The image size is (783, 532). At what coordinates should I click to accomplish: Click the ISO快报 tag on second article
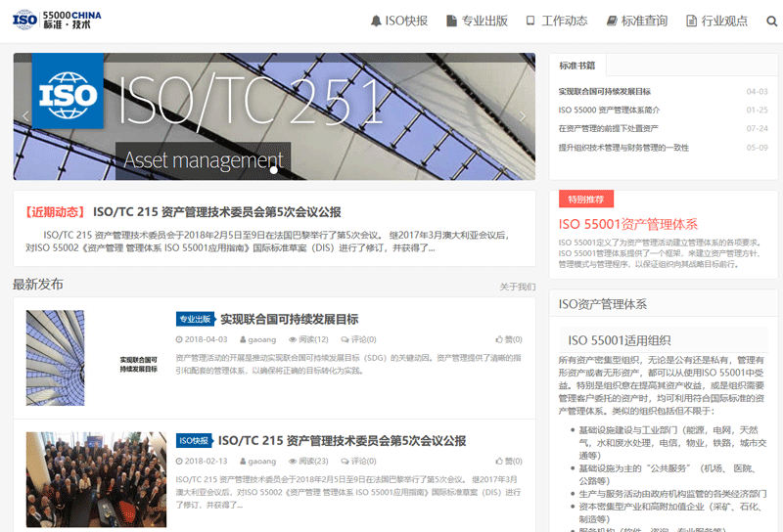point(194,441)
